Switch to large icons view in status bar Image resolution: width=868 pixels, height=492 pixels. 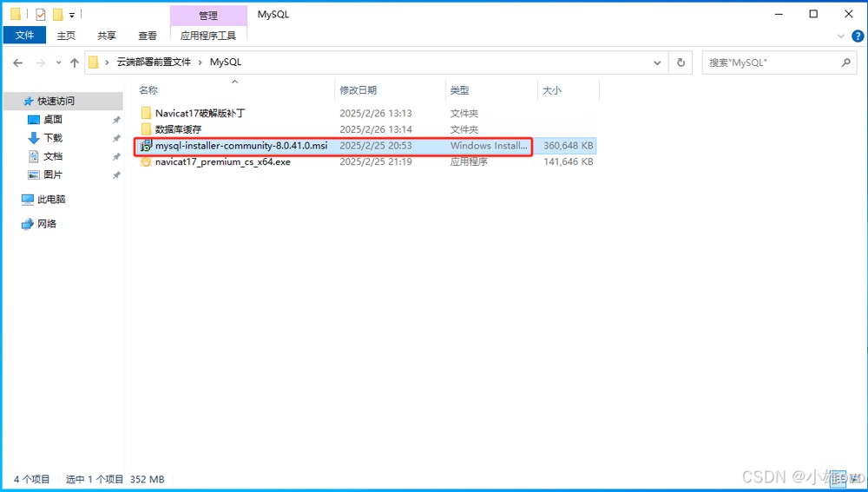tap(855, 479)
